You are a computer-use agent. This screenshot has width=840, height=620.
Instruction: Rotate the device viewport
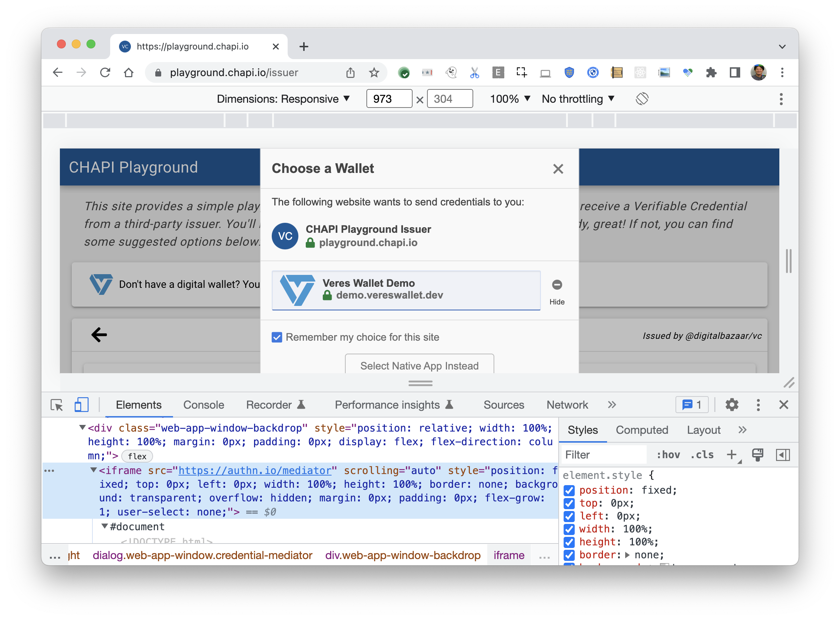642,99
